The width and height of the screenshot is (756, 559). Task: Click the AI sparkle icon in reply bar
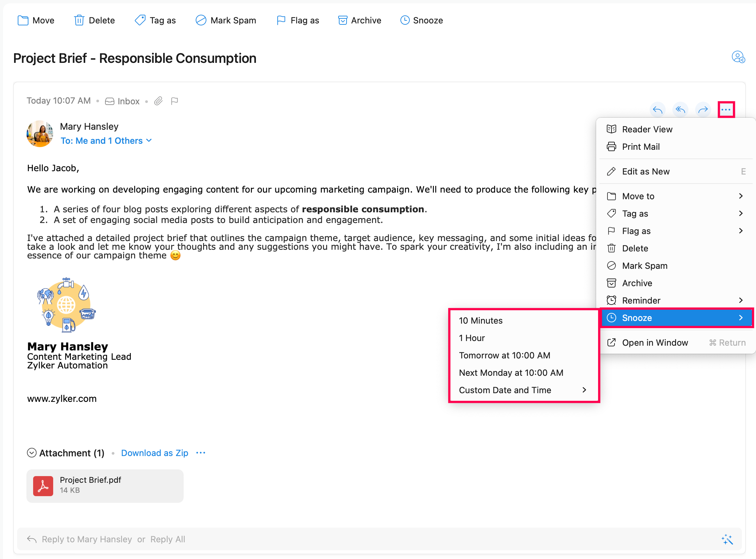727,539
